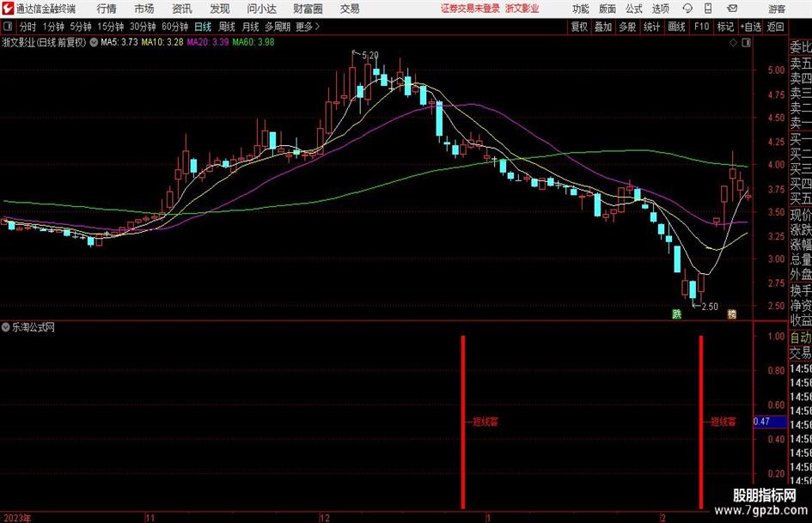Toggle the left sidebar panel icon
Viewport: 812px width, 523px height.
click(x=8, y=27)
